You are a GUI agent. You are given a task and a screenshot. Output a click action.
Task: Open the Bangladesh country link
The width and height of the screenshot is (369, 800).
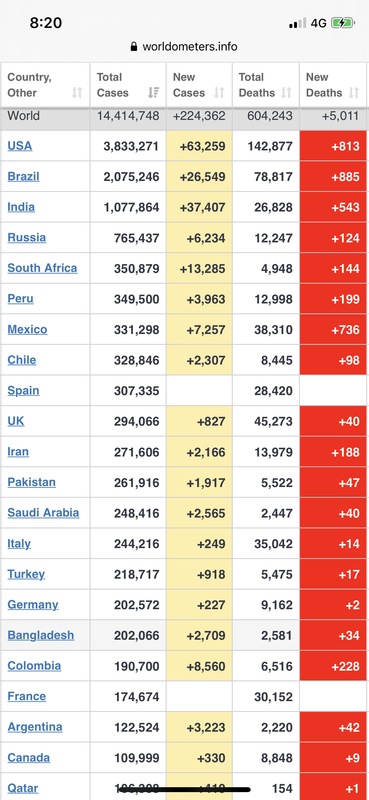click(41, 635)
